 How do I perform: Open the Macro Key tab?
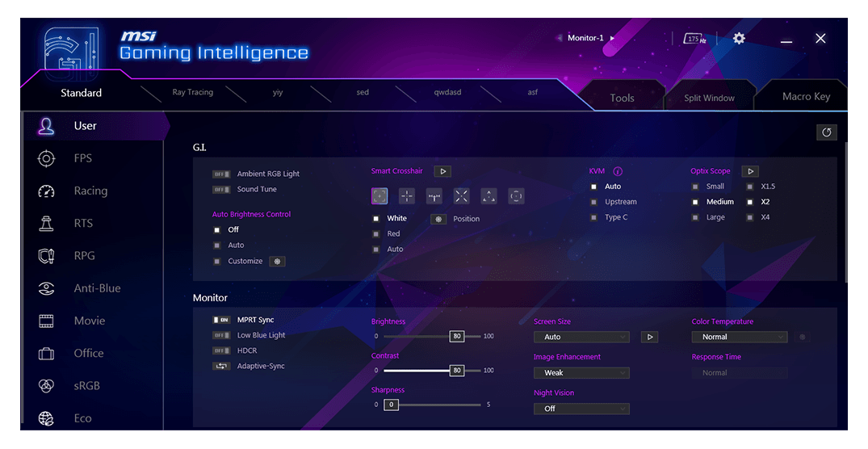click(x=805, y=97)
